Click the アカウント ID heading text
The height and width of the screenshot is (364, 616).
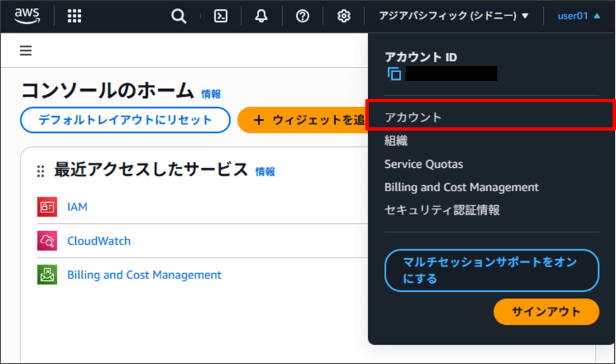click(x=420, y=57)
